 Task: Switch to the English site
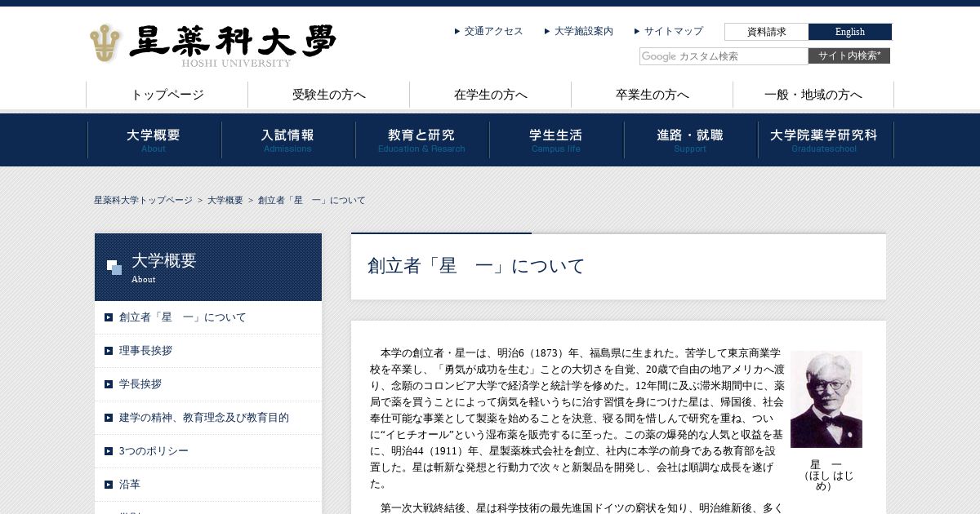coord(850,32)
